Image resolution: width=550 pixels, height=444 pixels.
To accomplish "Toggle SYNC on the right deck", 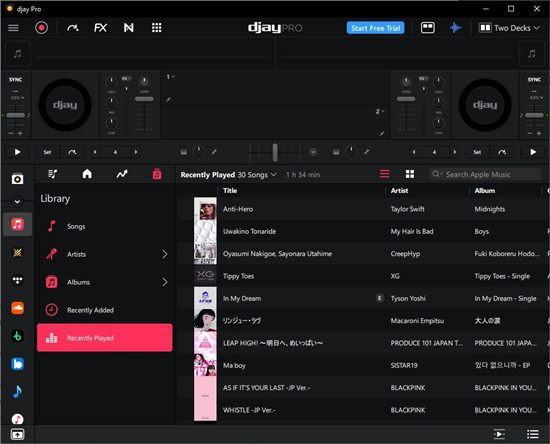I will (x=534, y=80).
